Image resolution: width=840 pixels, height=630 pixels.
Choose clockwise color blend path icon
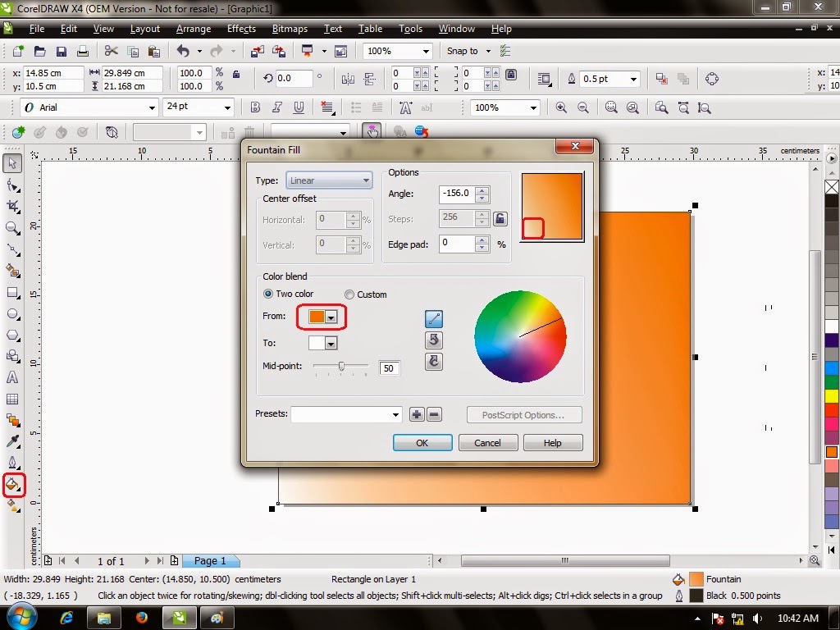pos(433,361)
